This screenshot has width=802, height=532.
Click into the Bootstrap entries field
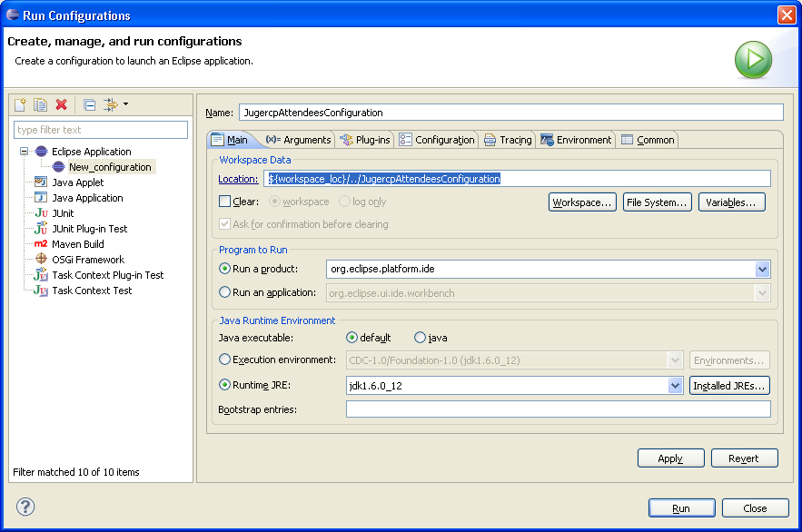tap(558, 409)
